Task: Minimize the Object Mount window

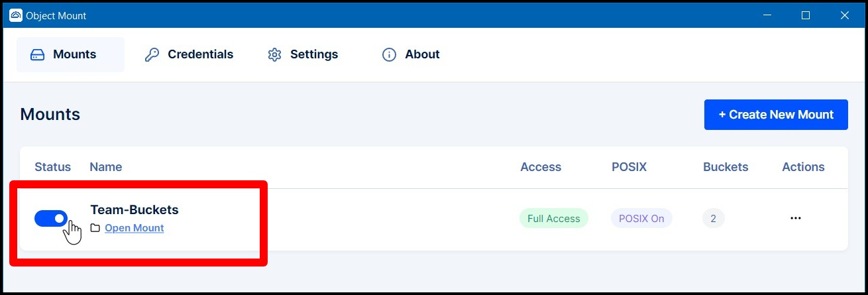Action: click(x=767, y=15)
